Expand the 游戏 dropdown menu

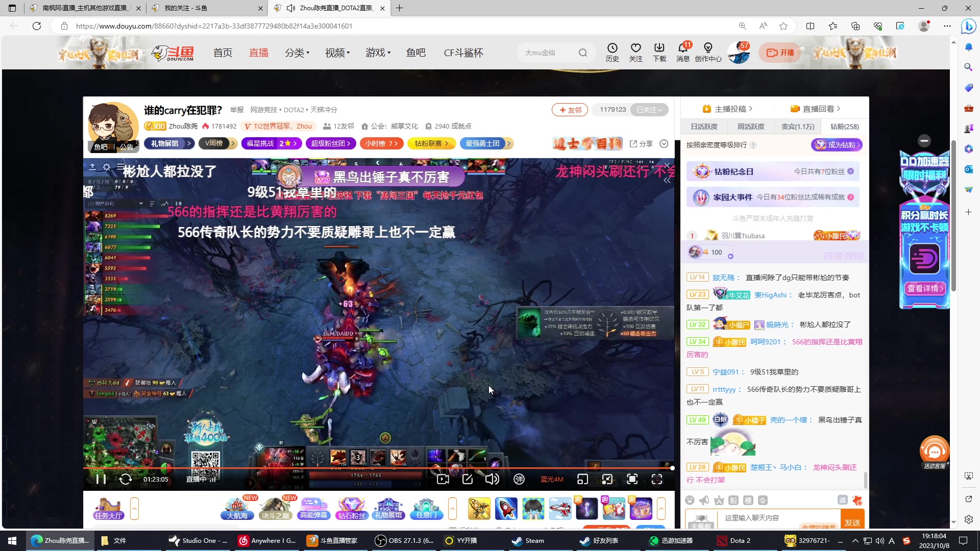[x=378, y=53]
